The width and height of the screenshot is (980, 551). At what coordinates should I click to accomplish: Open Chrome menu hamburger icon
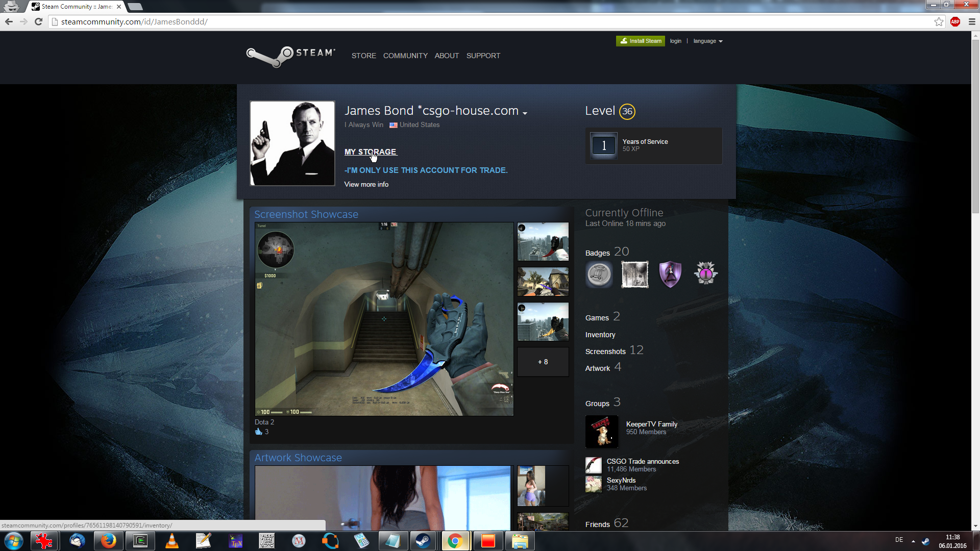click(972, 21)
